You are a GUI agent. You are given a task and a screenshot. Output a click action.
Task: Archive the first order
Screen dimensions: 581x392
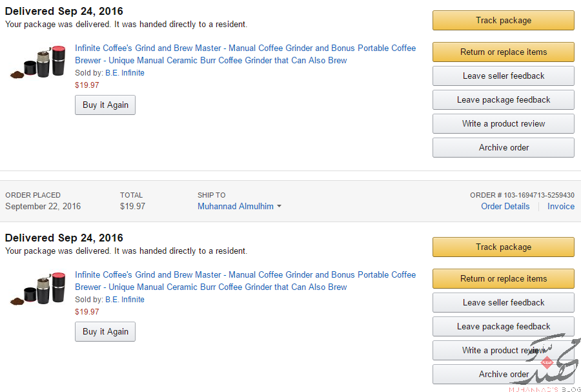(503, 147)
